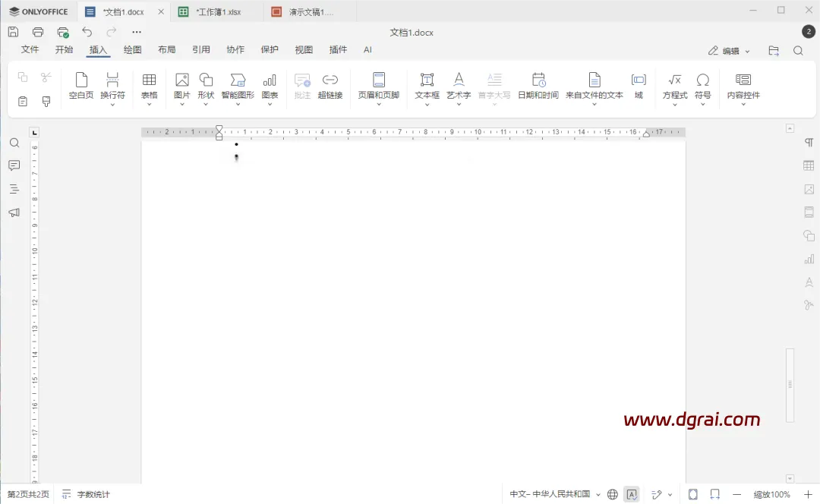Viewport: 820px width, 504px height.
Task: Open table settings in right sidebar
Action: pyautogui.click(x=809, y=165)
